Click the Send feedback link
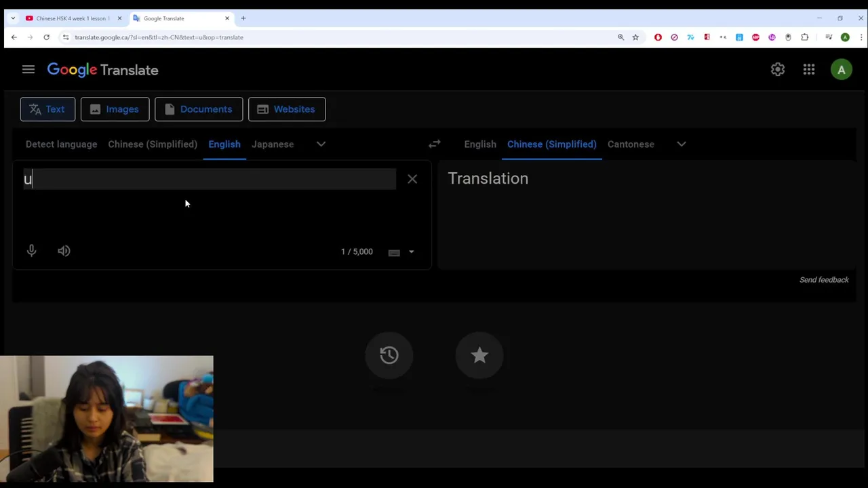The width and height of the screenshot is (868, 488). [824, 280]
